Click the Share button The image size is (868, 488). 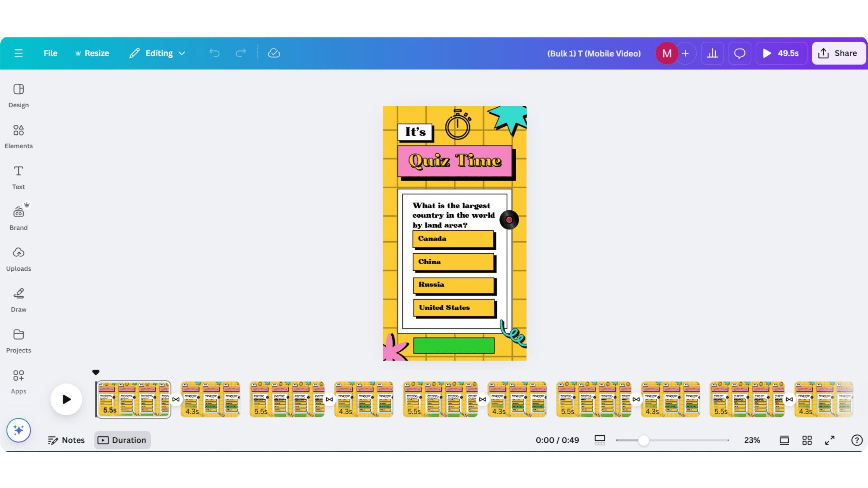point(839,53)
